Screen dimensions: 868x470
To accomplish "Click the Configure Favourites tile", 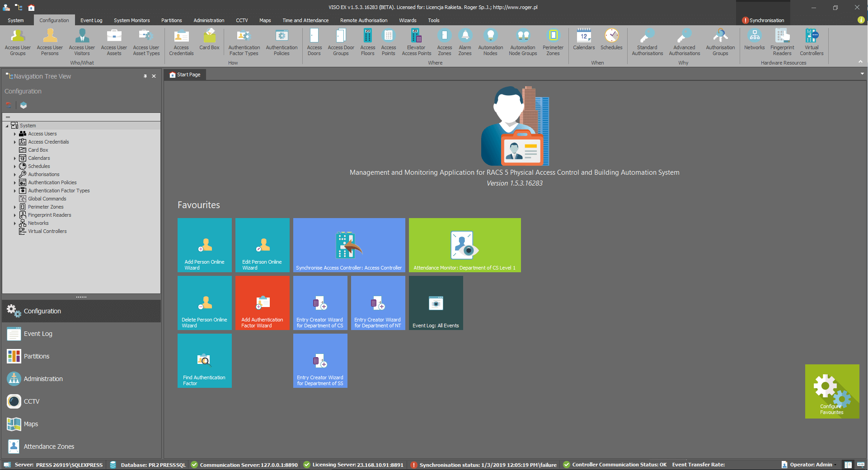I will click(832, 391).
